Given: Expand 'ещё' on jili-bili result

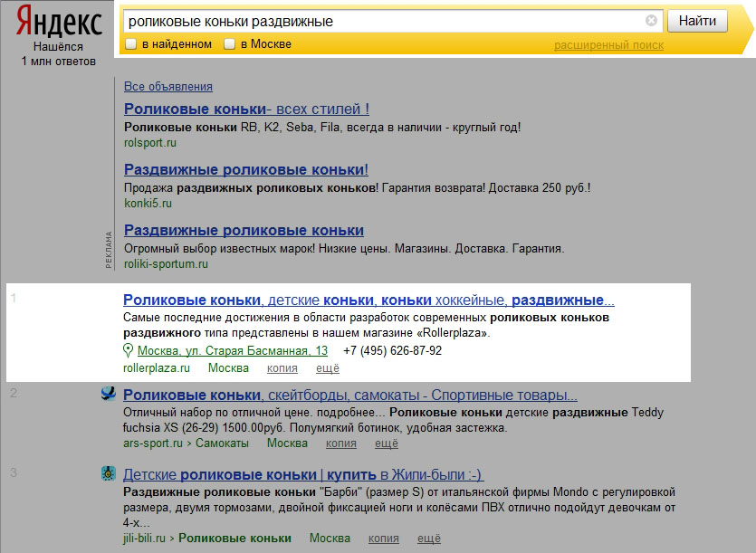Looking at the screenshot, I should (428, 538).
